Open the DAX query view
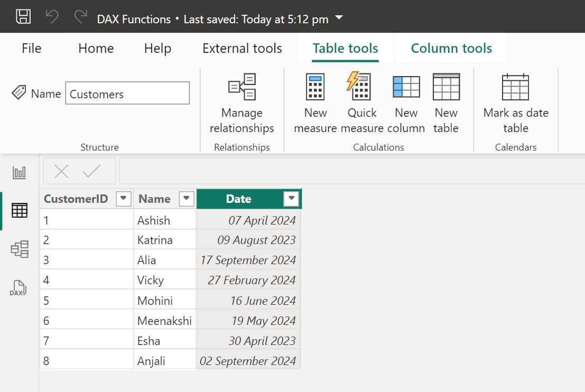The image size is (585, 392). pos(19,288)
